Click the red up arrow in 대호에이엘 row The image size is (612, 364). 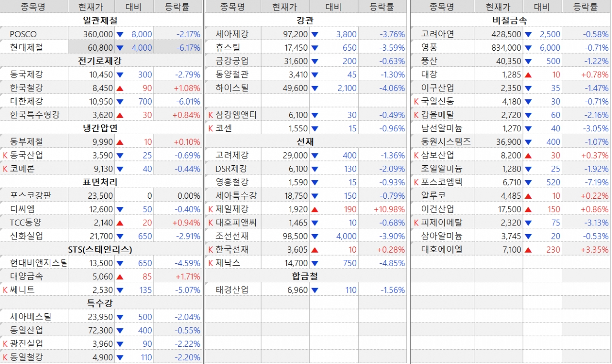pyautogui.click(x=528, y=249)
